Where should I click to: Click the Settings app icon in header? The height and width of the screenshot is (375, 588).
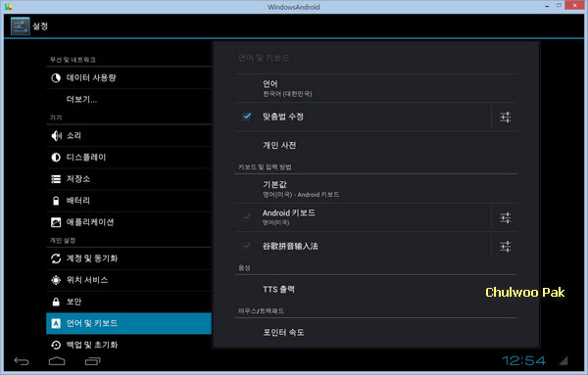[x=21, y=26]
